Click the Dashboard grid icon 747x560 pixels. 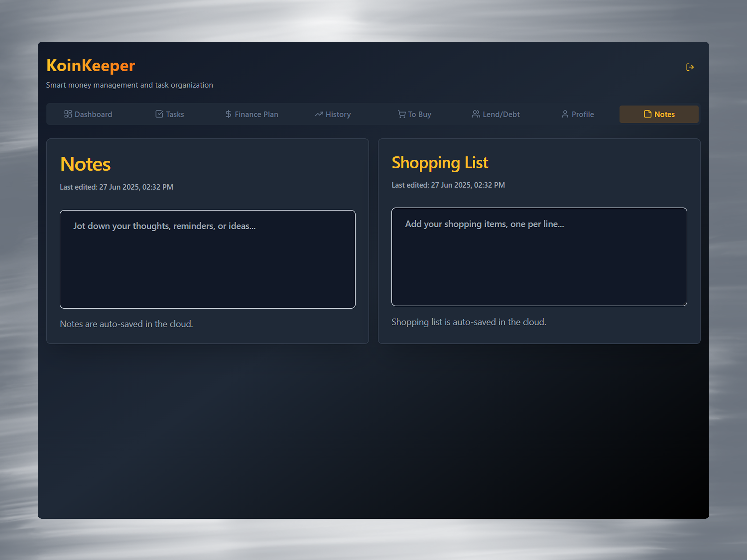68,114
